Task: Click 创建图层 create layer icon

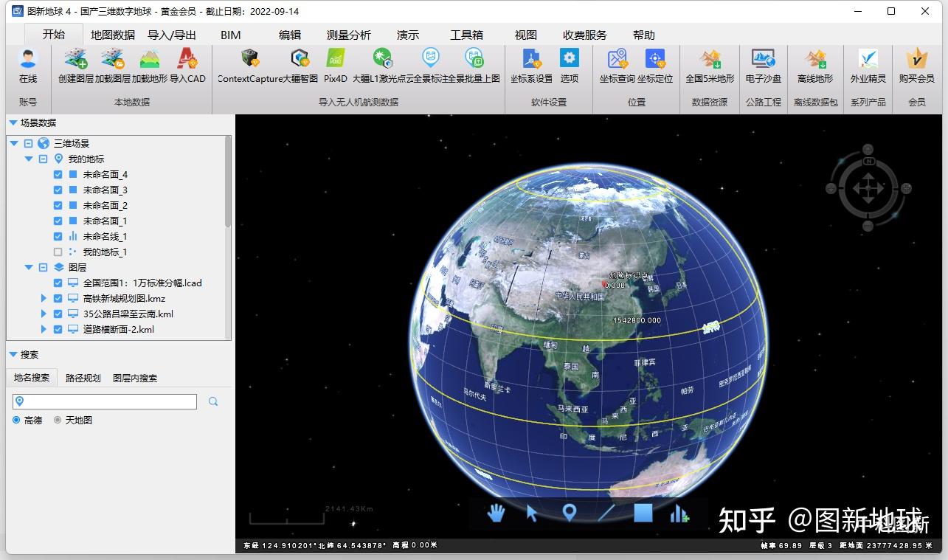Action: point(76,59)
